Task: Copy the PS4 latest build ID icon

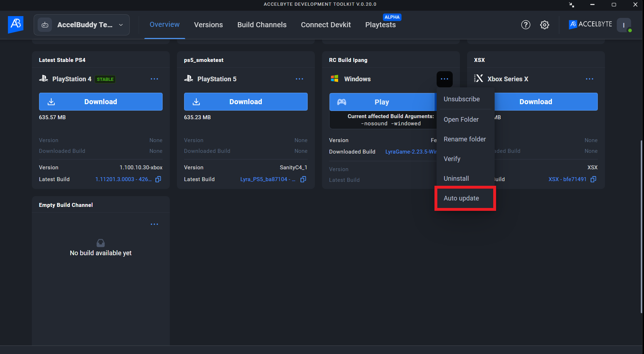Action: [158, 179]
